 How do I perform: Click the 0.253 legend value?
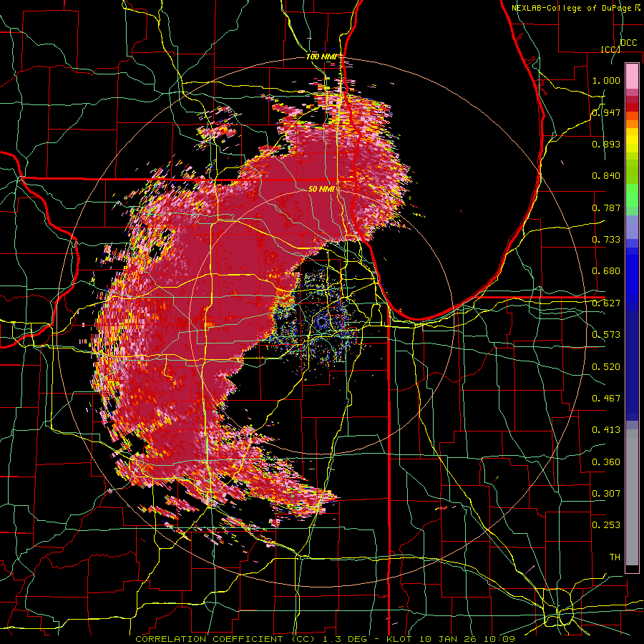pyautogui.click(x=606, y=525)
